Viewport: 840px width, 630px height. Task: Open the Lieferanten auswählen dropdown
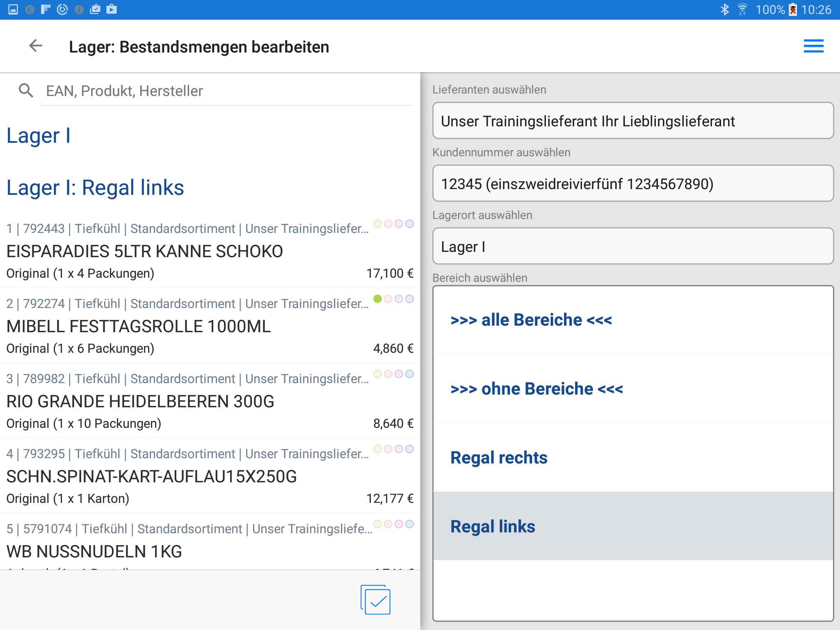pos(633,121)
